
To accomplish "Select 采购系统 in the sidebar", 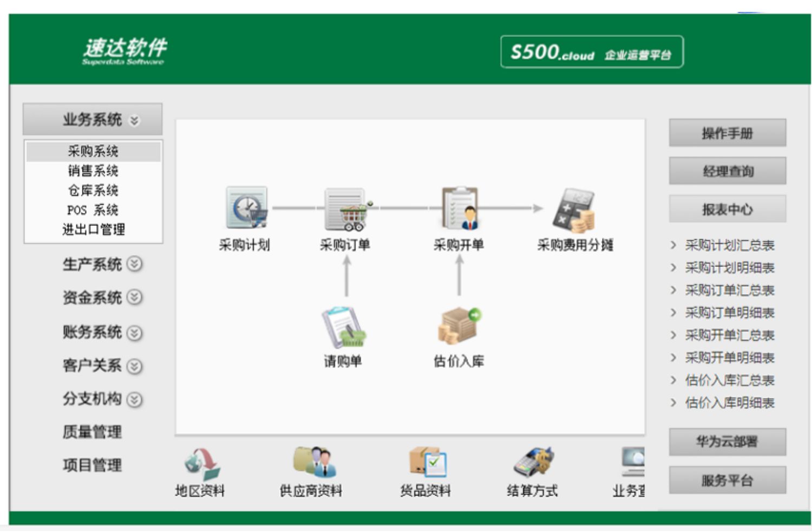I will pos(93,151).
